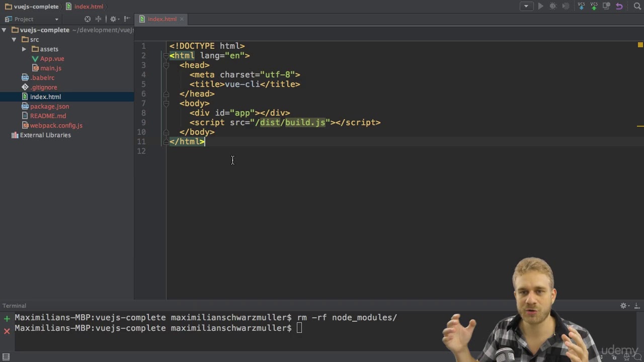Click the Terminal panel title

pyautogui.click(x=14, y=306)
